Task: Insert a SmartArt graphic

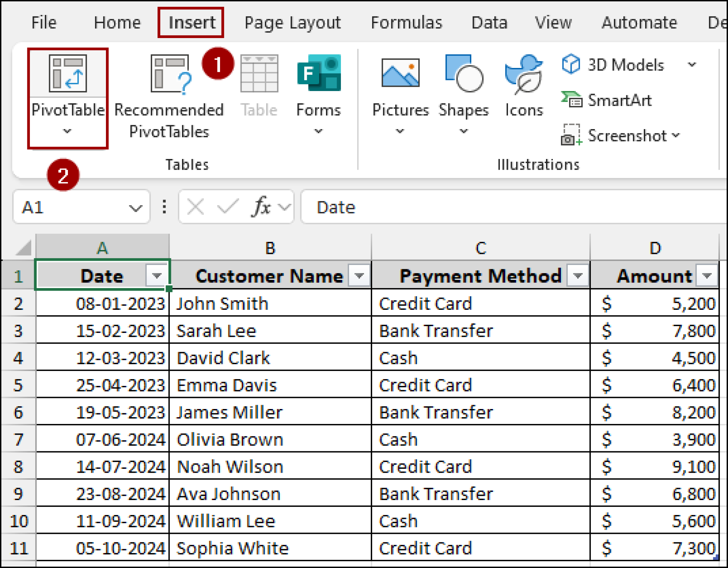Action: pos(619,101)
